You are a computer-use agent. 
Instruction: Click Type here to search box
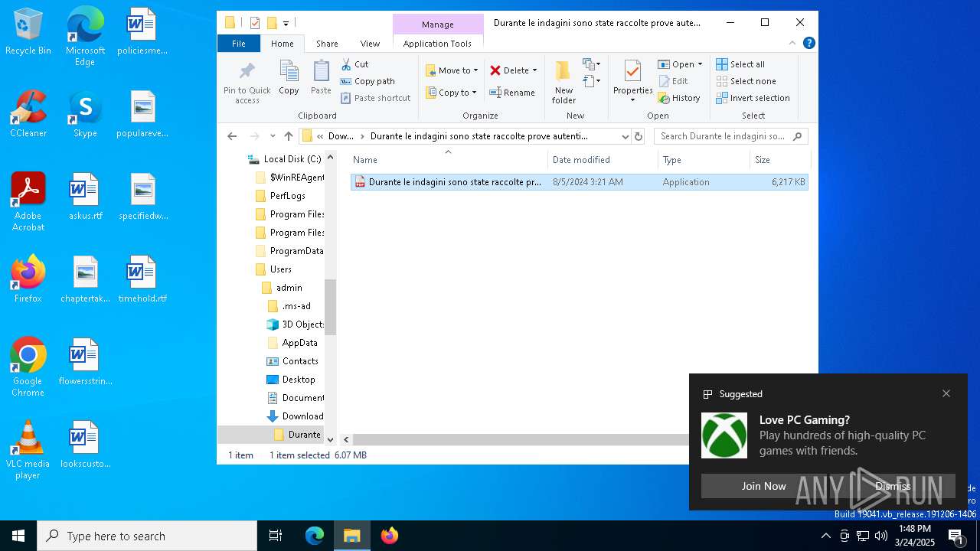pyautogui.click(x=147, y=536)
